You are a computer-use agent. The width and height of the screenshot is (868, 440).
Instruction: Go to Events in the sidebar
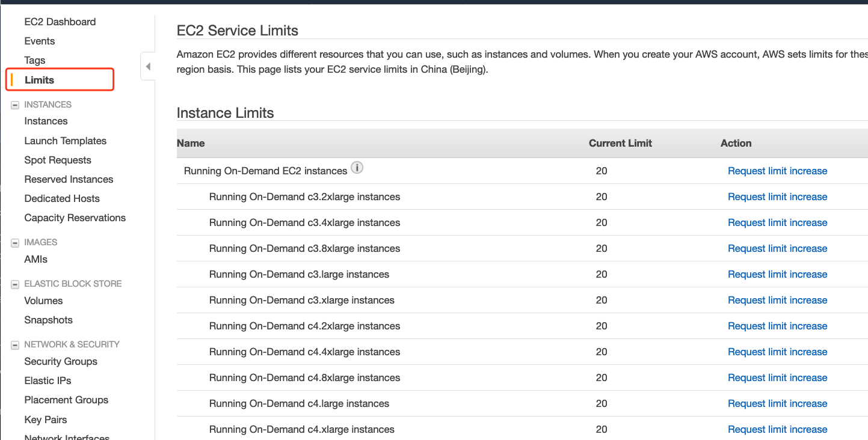pyautogui.click(x=40, y=41)
